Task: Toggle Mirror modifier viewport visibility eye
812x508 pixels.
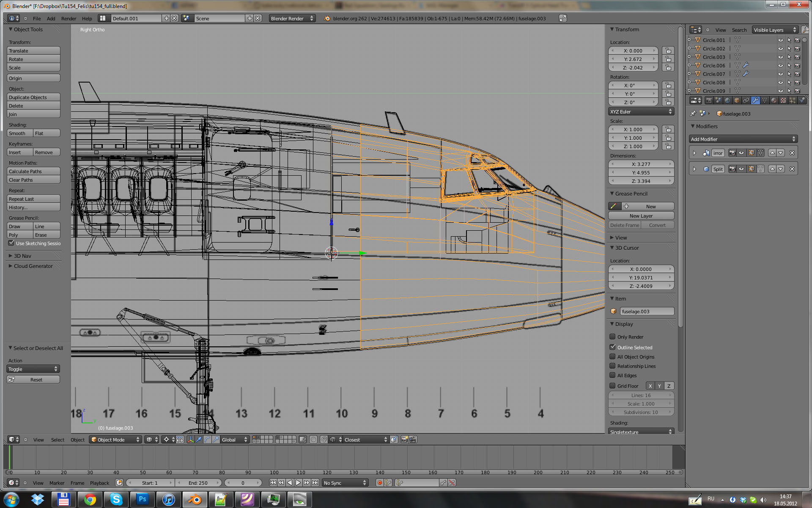Action: pyautogui.click(x=741, y=153)
